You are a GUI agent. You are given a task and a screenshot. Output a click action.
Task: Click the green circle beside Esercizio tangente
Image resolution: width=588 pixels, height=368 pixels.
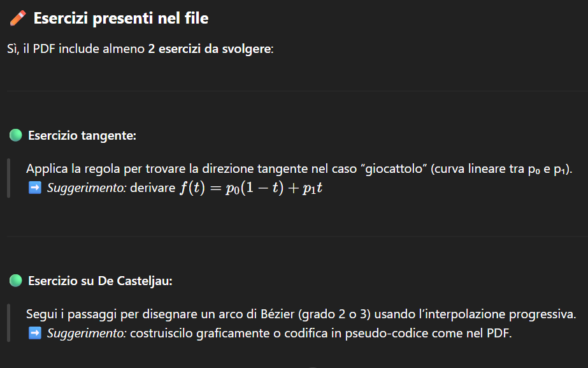pos(16,135)
